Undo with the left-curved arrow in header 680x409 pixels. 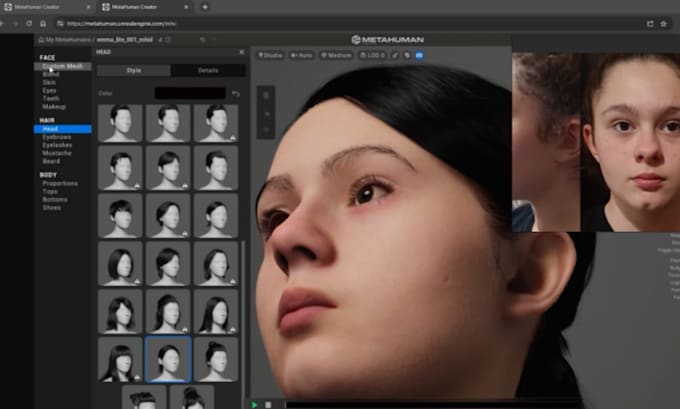(203, 39)
